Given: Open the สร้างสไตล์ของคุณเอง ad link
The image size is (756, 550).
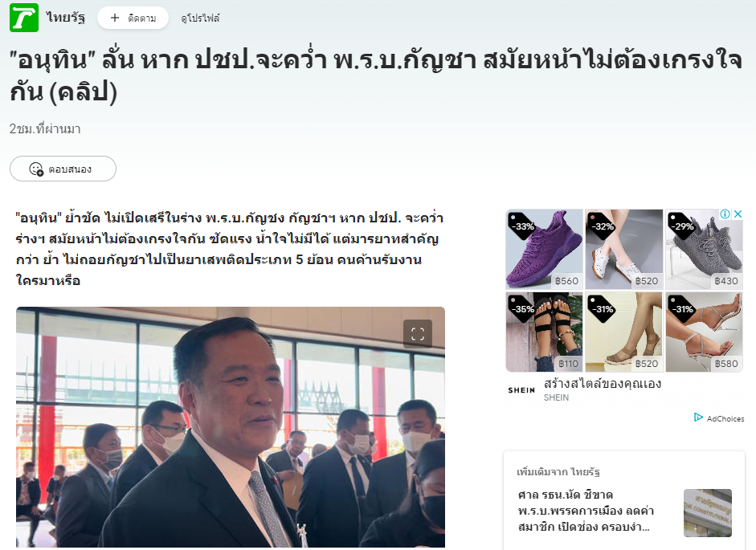Looking at the screenshot, I should click(603, 384).
